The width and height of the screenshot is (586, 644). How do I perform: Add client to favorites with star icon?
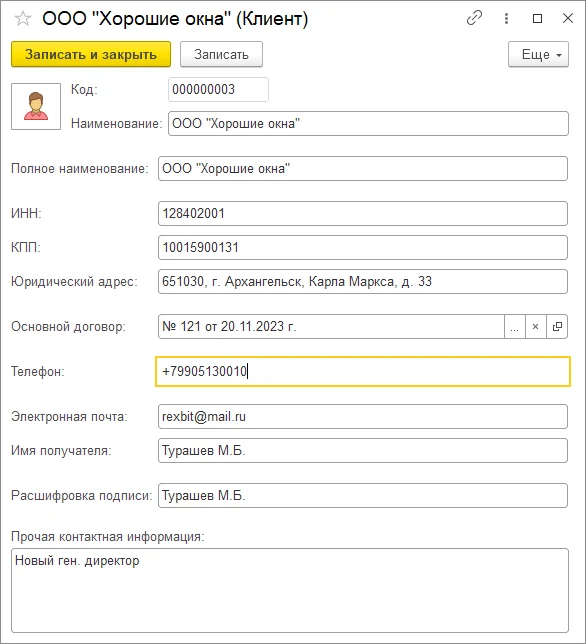point(23,19)
